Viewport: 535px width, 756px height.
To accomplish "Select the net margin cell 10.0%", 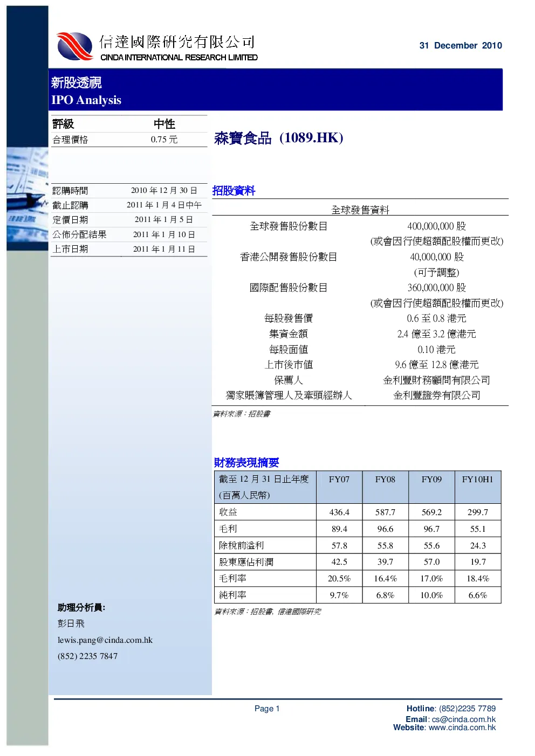I will [x=431, y=595].
